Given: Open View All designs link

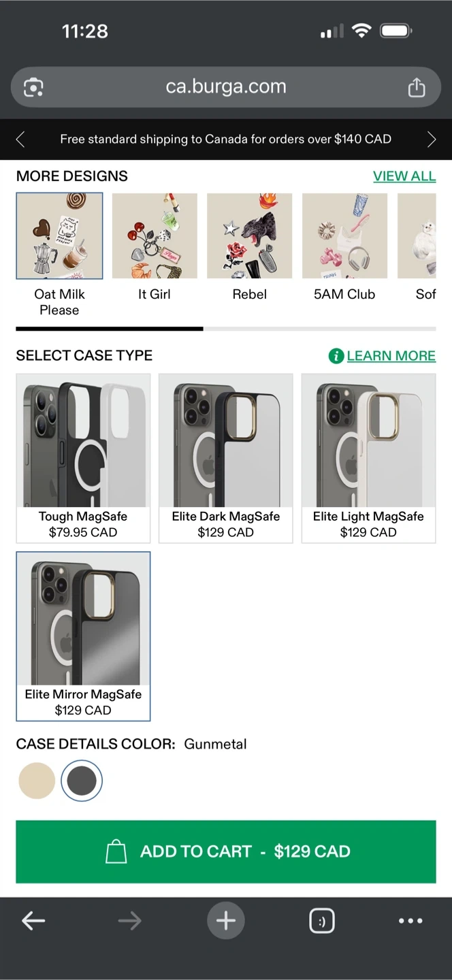Looking at the screenshot, I should coord(404,176).
